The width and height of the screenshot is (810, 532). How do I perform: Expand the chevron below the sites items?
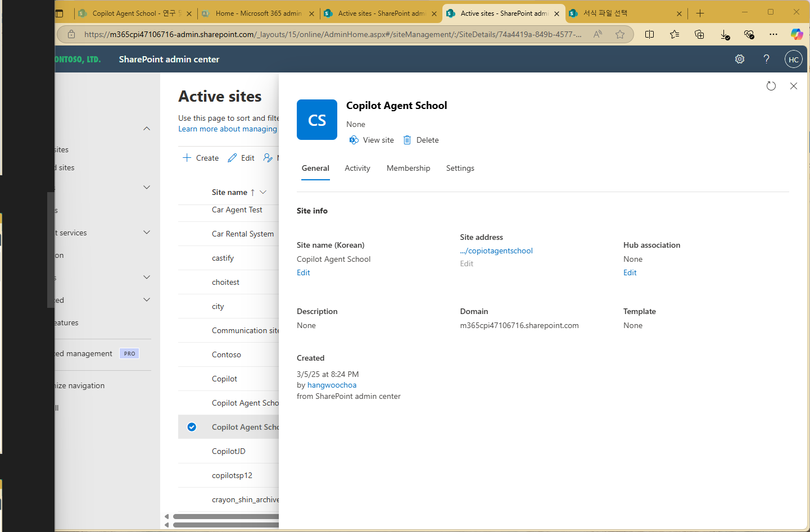pyautogui.click(x=147, y=187)
